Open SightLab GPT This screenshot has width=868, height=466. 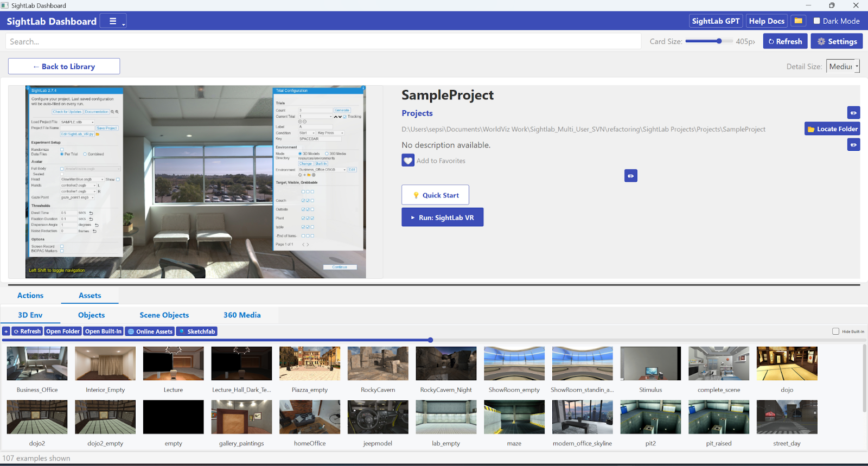(716, 21)
